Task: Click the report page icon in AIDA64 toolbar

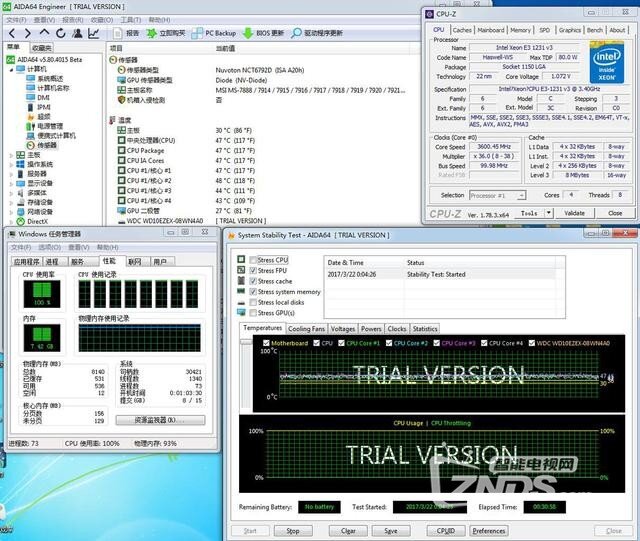Action: (118, 33)
